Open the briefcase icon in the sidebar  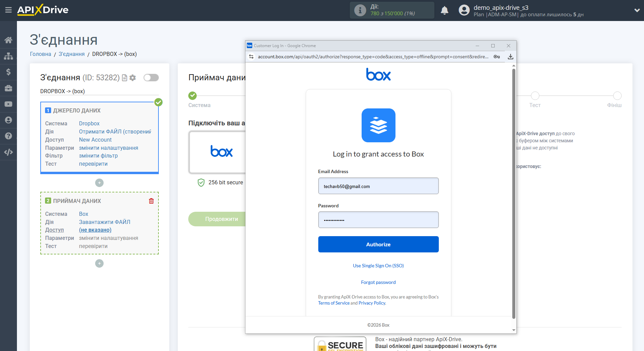pyautogui.click(x=8, y=88)
